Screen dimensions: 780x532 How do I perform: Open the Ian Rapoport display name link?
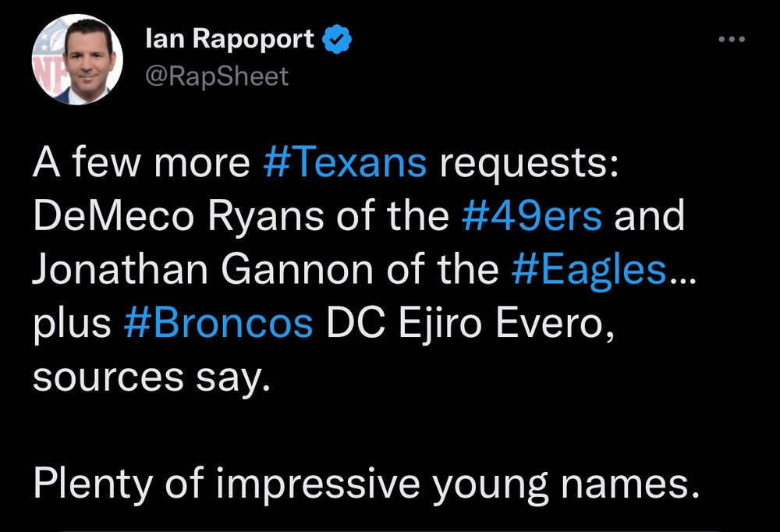pos(230,40)
